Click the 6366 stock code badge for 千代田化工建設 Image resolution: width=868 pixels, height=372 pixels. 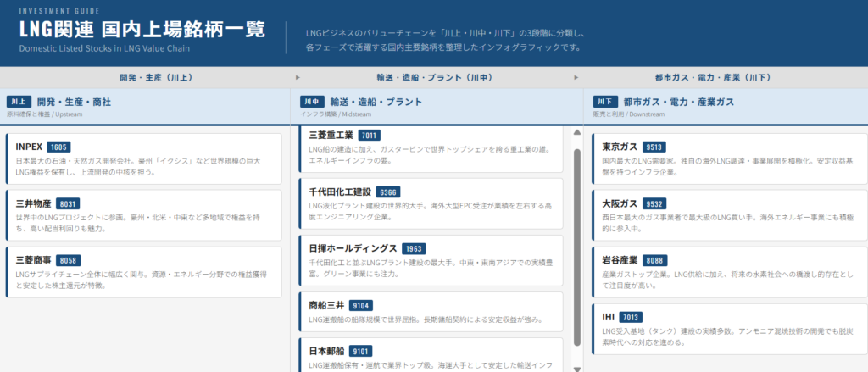[x=388, y=192]
